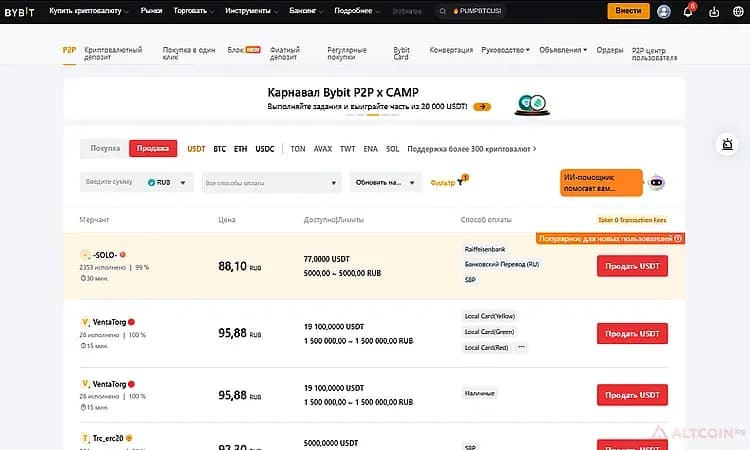Open the RUB currency dropdown
The height and width of the screenshot is (450, 750).
tap(167, 182)
